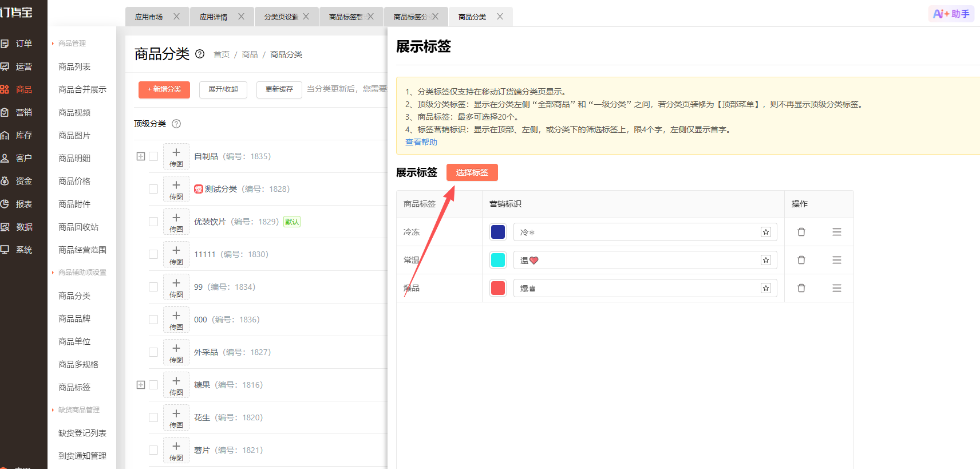Delete the 冷冻 tag row
This screenshot has height=469, width=980.
click(801, 232)
